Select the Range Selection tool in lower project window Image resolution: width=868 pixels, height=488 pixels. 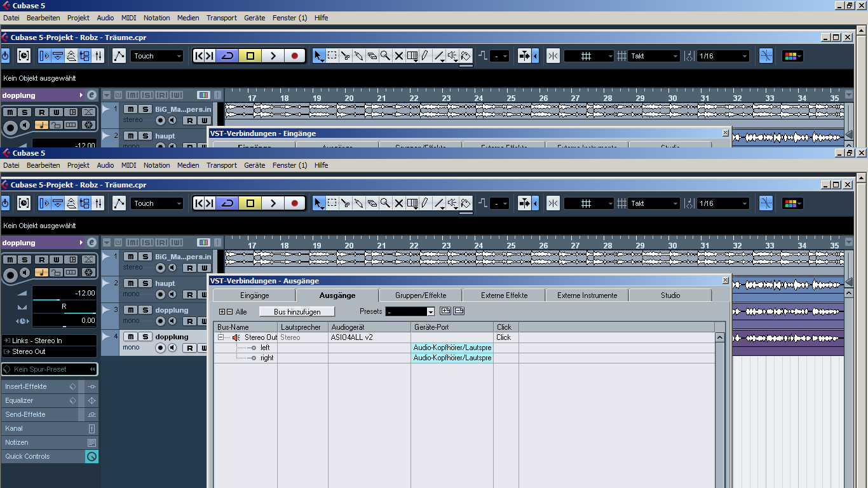(332, 203)
